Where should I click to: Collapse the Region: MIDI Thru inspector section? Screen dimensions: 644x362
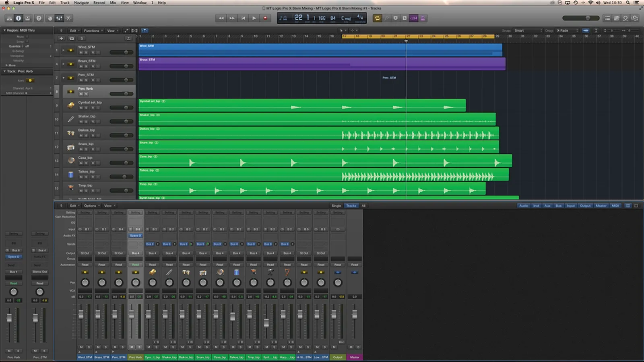pyautogui.click(x=4, y=30)
